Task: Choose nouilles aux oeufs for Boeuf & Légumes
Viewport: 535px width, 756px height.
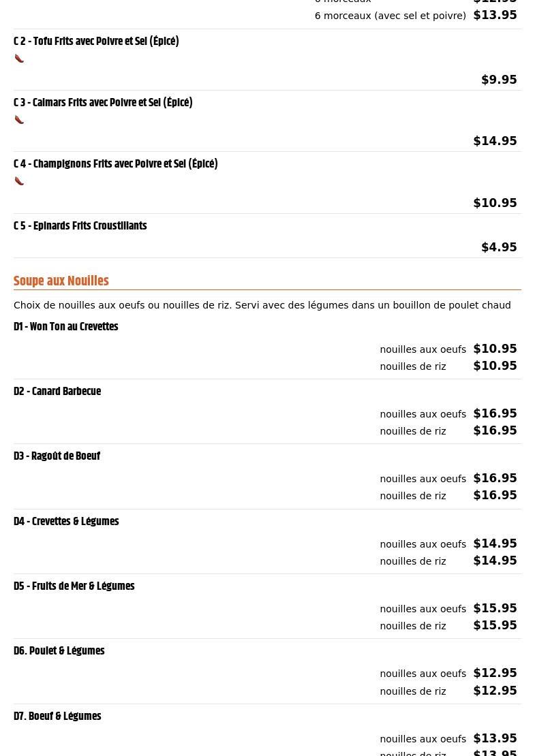Action: [423, 739]
